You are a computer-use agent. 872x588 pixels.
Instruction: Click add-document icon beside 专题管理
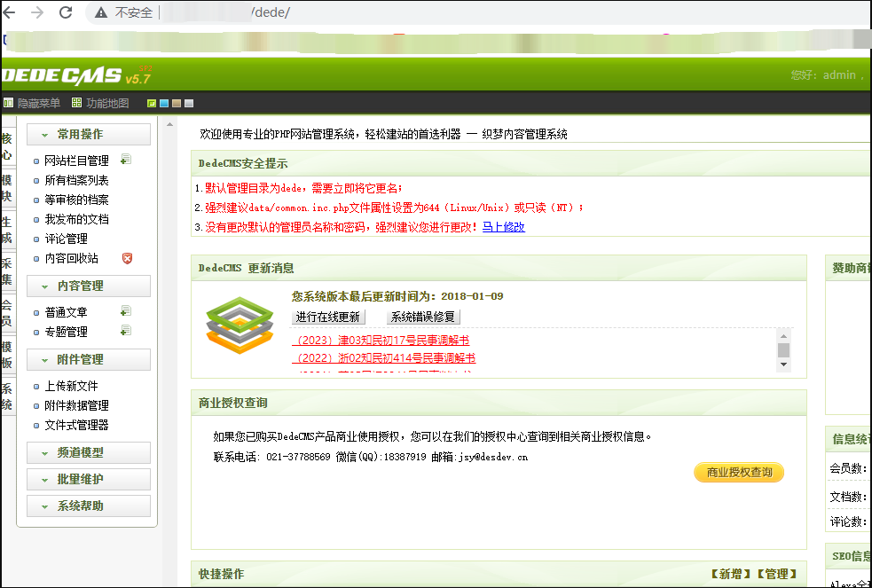(126, 331)
